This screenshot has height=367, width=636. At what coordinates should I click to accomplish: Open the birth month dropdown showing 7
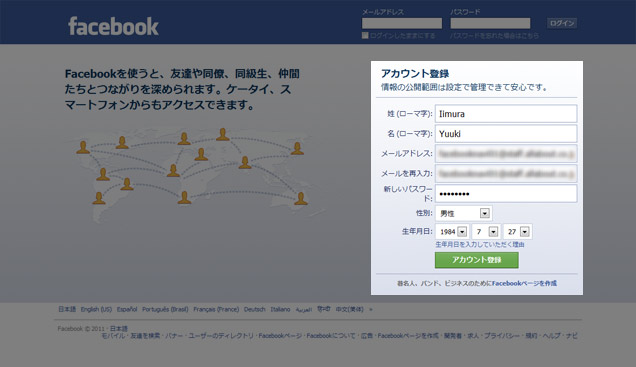(486, 232)
